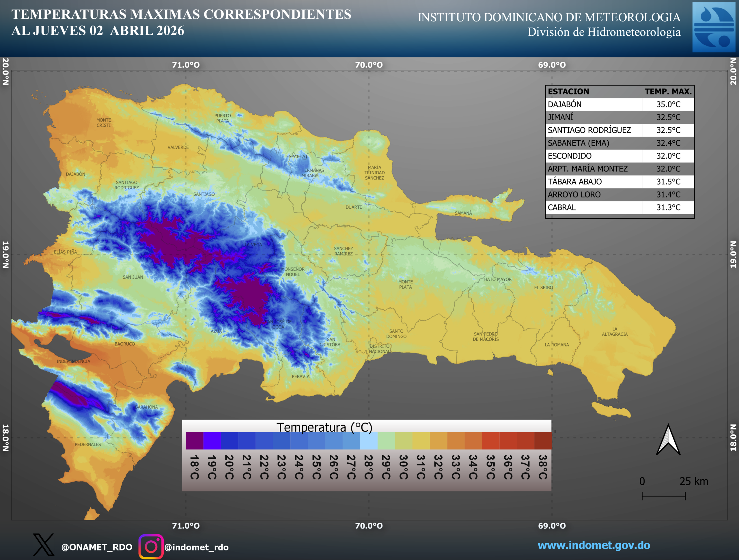739x560 pixels.
Task: Click the INDOMET logo icon
Action: click(x=714, y=27)
